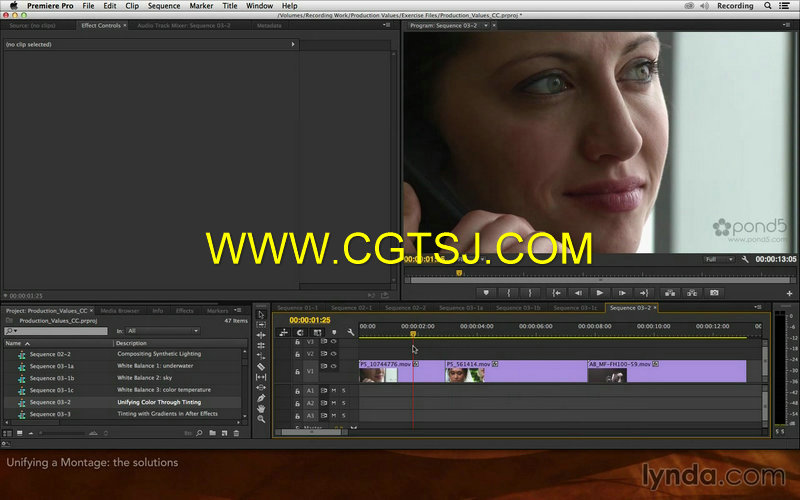Mute audio track A2

[x=334, y=403]
